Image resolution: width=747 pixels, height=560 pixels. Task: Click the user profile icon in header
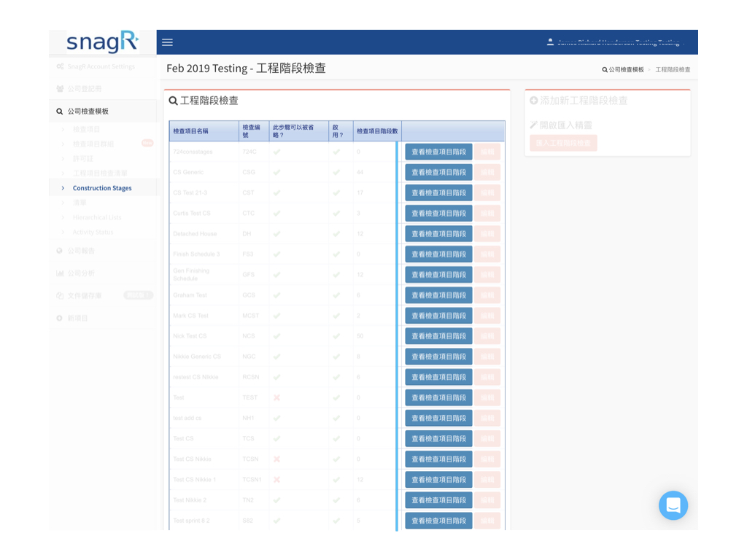tap(550, 42)
